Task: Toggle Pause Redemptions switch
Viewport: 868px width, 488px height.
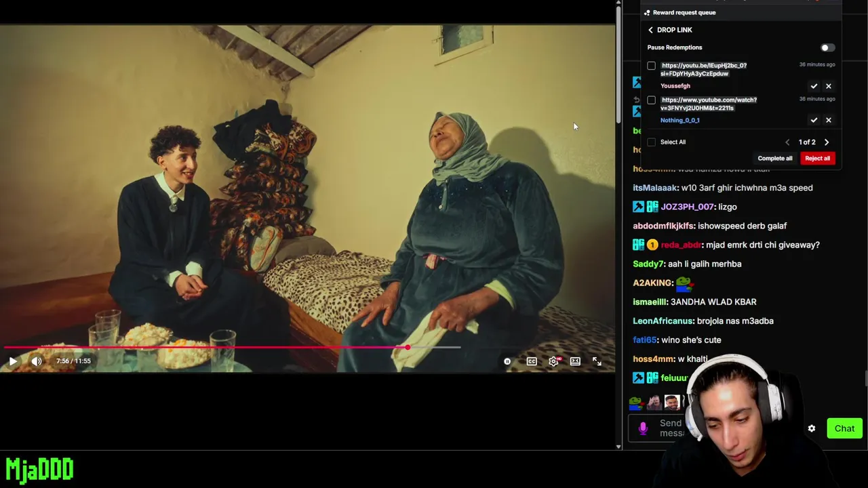Action: tap(827, 47)
